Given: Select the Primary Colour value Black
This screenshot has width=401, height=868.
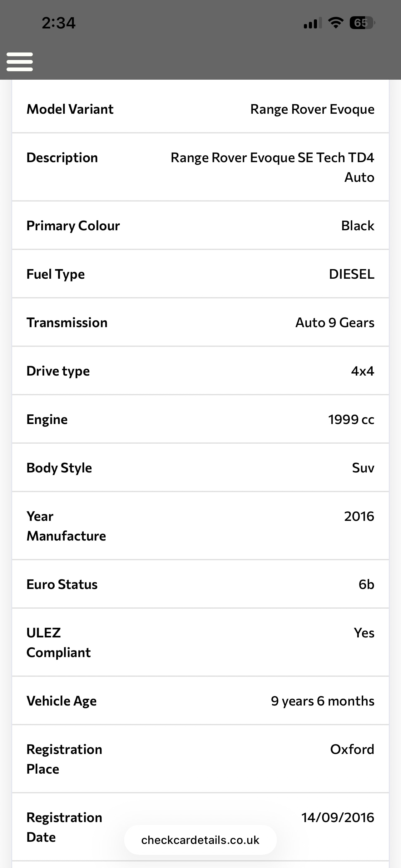Looking at the screenshot, I should pyautogui.click(x=358, y=226).
